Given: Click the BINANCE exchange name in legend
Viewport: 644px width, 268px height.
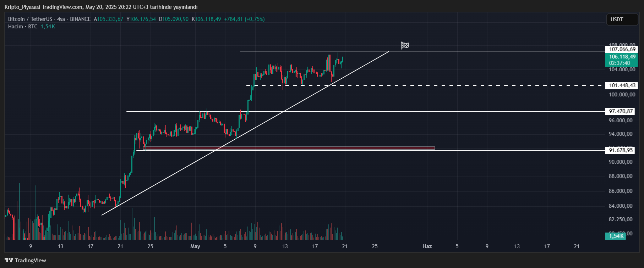Looking at the screenshot, I should [80, 19].
